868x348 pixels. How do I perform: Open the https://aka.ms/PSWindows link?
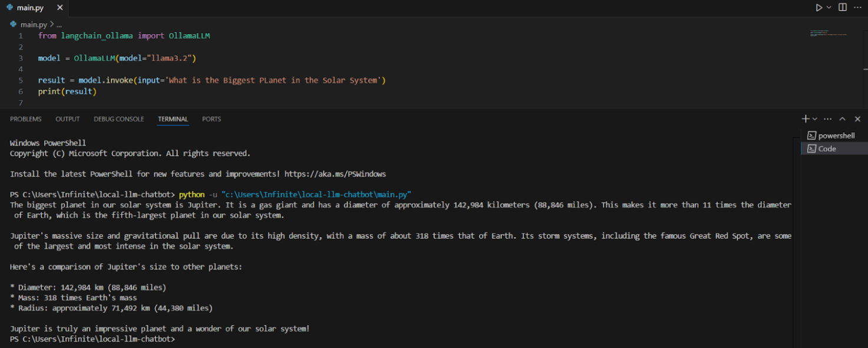(x=335, y=174)
